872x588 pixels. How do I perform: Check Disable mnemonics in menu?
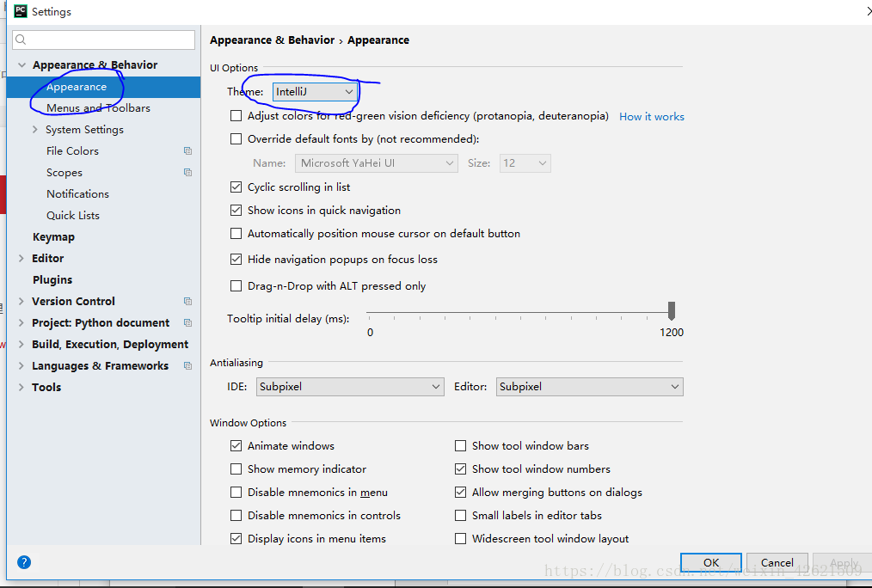(x=236, y=493)
